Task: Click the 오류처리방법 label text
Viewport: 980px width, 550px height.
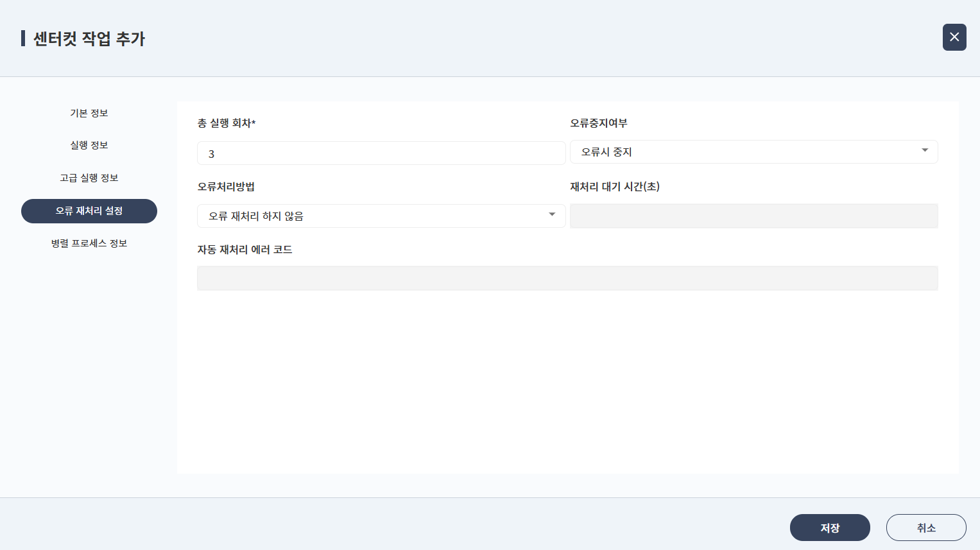Action: (226, 187)
